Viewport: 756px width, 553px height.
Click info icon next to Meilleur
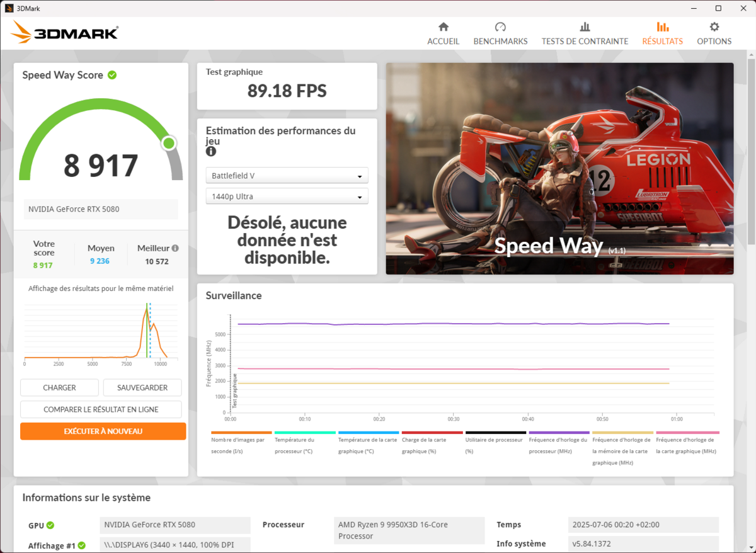click(175, 248)
